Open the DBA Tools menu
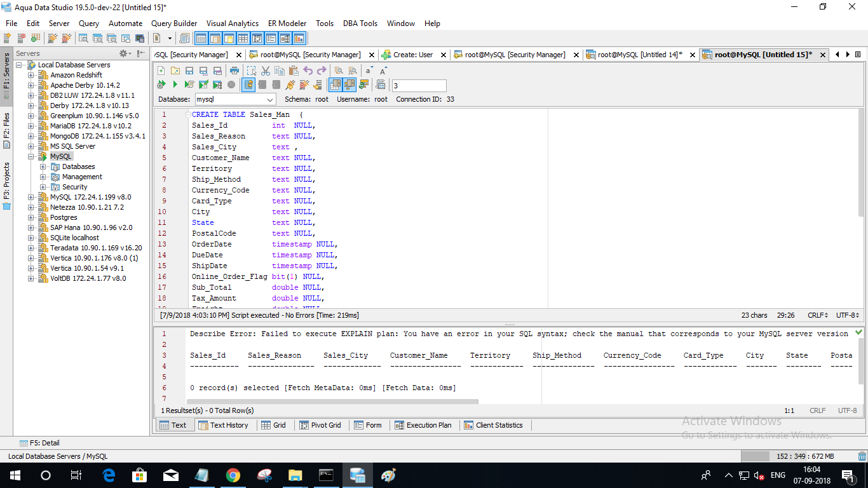868x488 pixels. click(360, 24)
